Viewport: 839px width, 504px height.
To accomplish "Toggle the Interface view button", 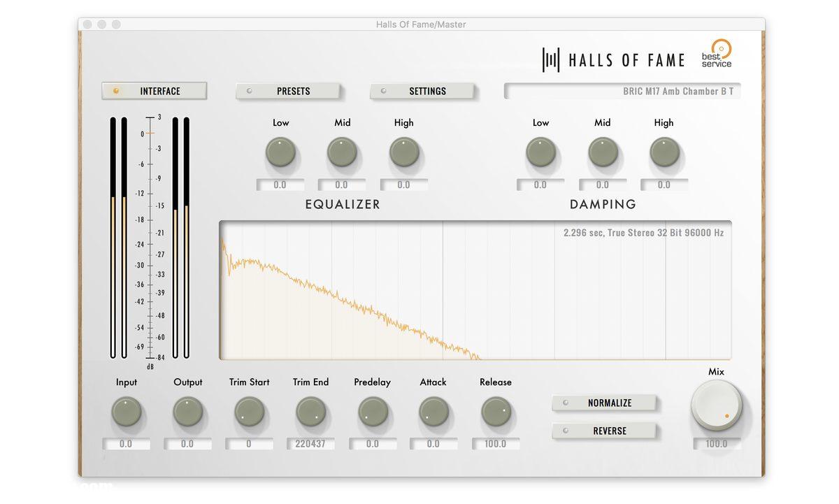I will tap(154, 91).
